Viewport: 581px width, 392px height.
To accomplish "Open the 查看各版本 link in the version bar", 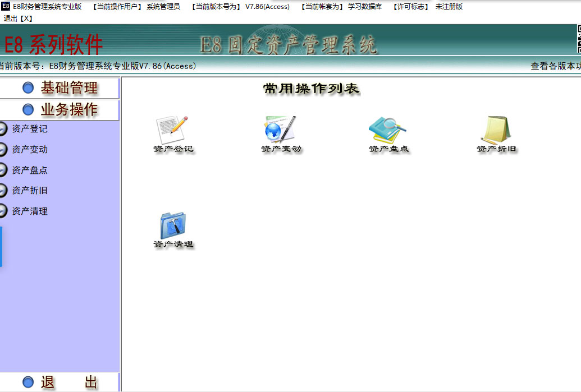I will 556,66.
